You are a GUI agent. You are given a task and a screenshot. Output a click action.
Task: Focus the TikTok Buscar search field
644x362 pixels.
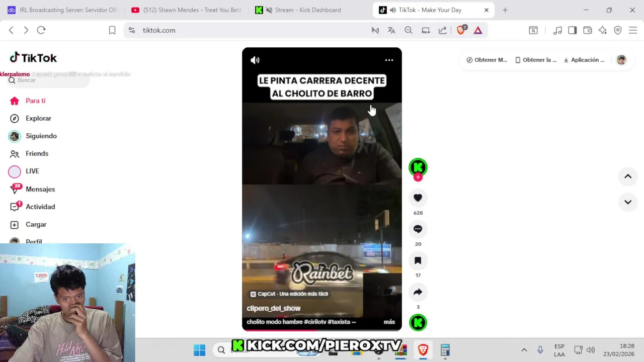click(49, 80)
